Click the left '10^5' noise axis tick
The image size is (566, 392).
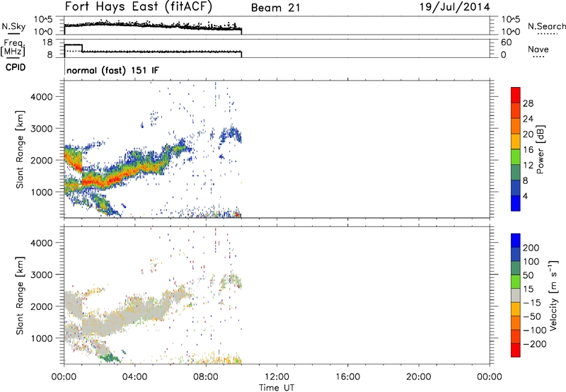[x=43, y=20]
